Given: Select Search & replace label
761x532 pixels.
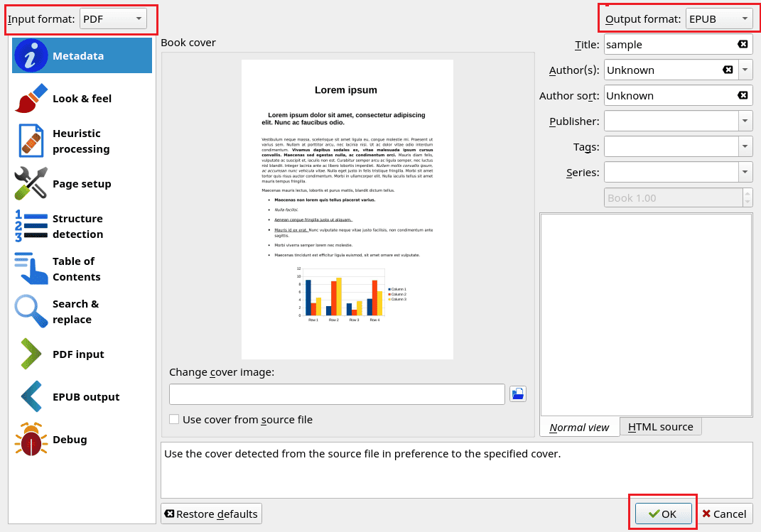Looking at the screenshot, I should [x=75, y=312].
